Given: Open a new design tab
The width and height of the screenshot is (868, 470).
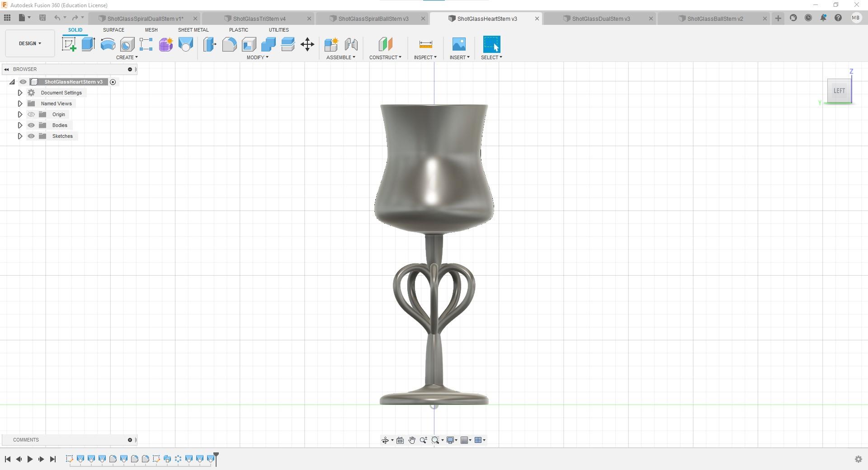Looking at the screenshot, I should click(778, 18).
